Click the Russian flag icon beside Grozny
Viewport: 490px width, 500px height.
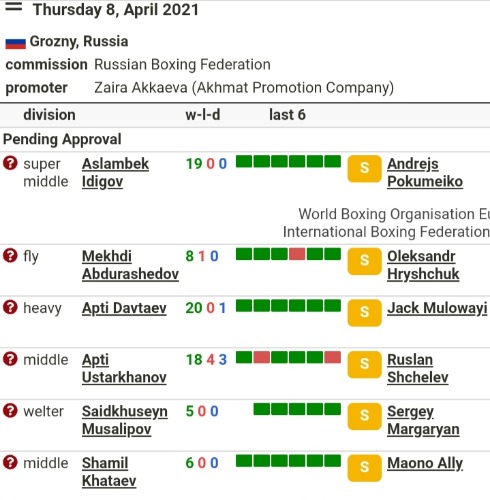coord(15,44)
